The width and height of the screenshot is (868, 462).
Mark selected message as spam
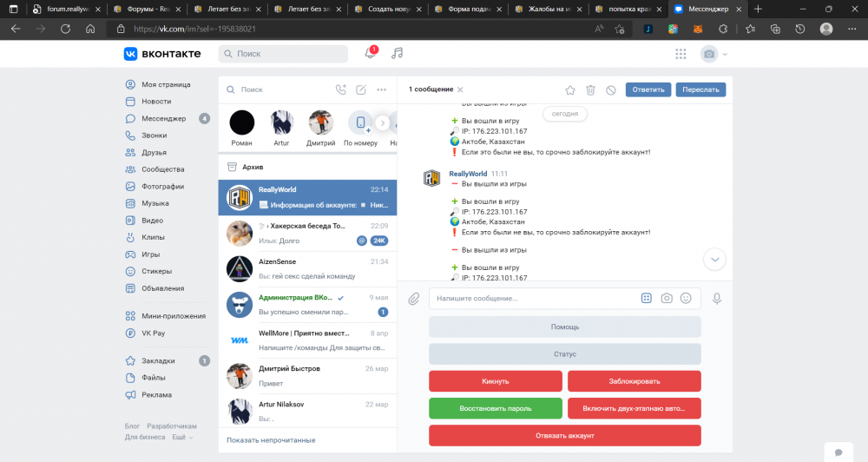click(610, 89)
